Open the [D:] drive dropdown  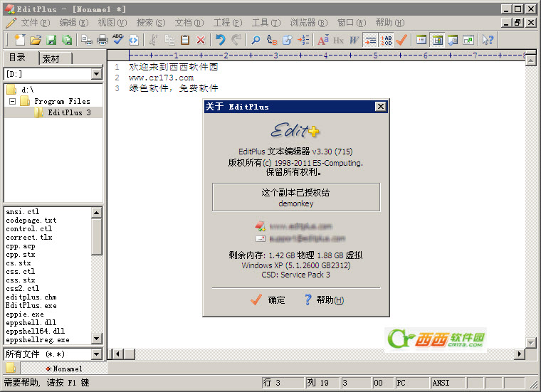coord(97,74)
